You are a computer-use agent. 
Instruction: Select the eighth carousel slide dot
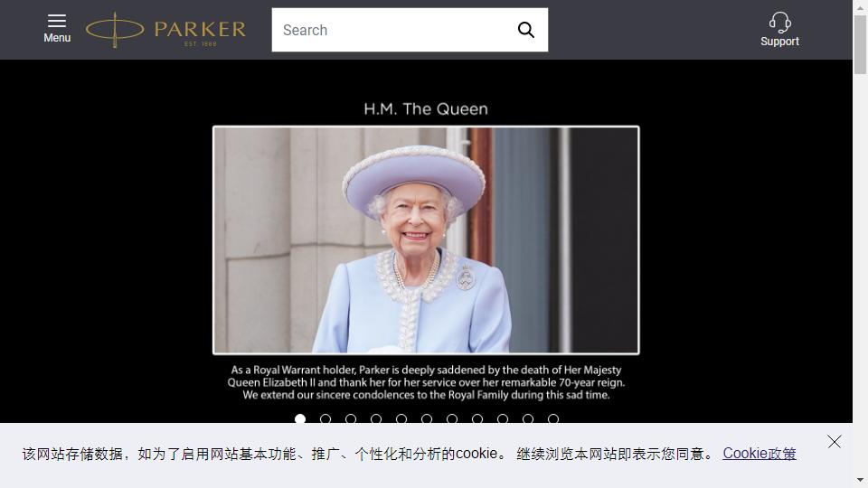pos(477,418)
